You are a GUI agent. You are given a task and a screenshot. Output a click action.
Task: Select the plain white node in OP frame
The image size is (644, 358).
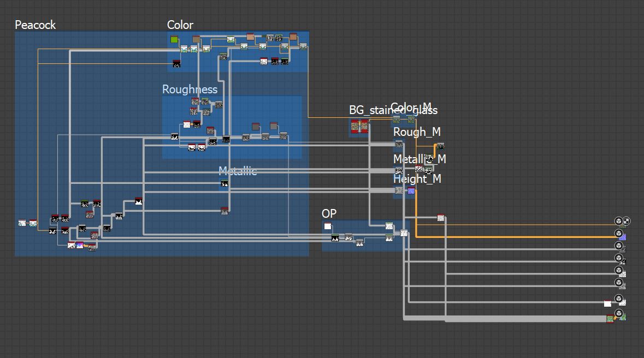point(328,226)
